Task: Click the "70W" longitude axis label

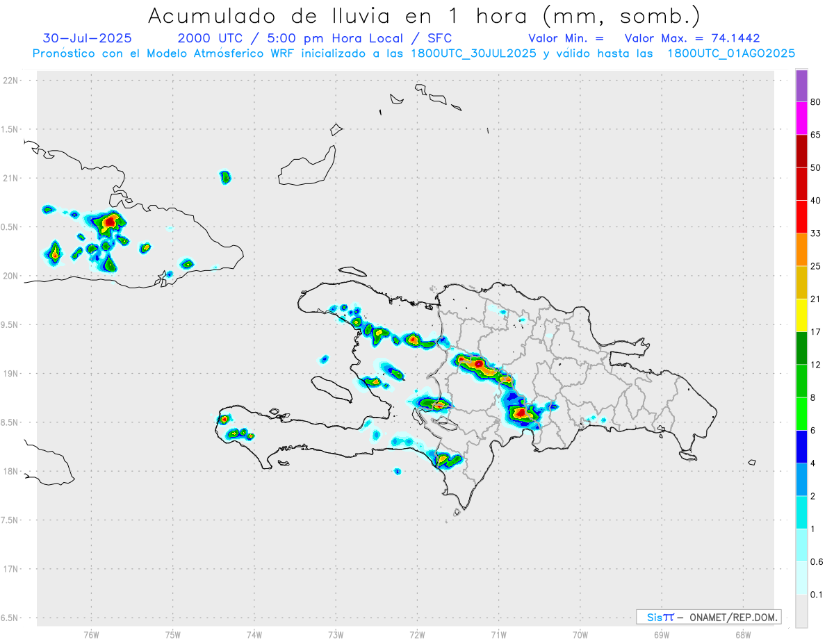Action: 580,635
